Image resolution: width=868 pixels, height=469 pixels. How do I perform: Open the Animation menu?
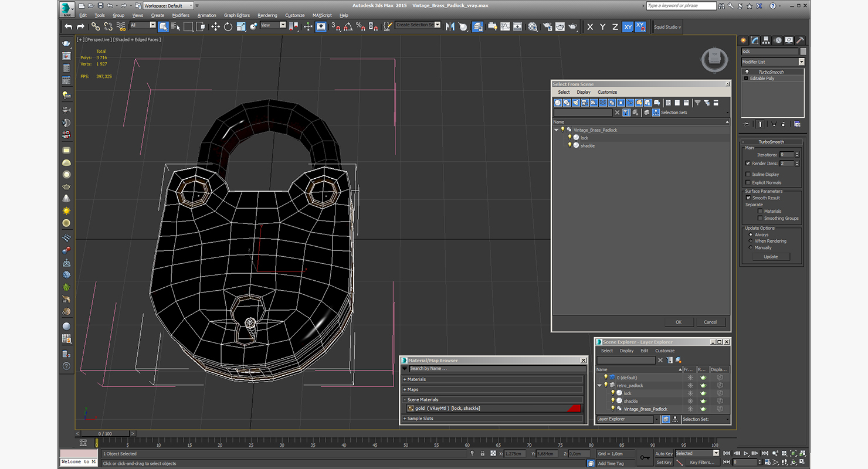[206, 15]
